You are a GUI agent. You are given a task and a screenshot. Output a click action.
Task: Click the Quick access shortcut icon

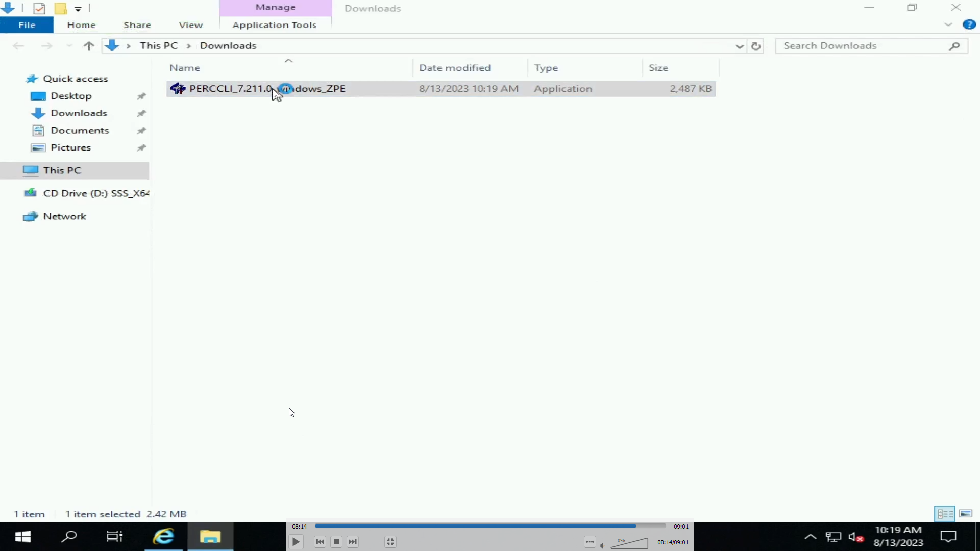point(32,78)
